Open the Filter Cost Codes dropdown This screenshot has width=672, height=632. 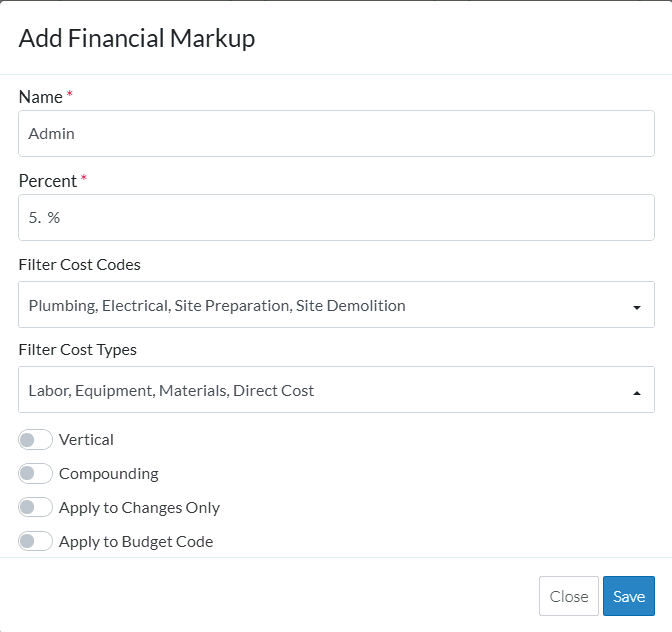click(x=320, y=305)
